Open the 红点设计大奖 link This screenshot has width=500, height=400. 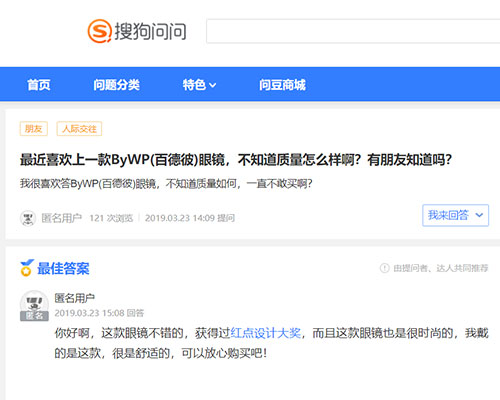[x=266, y=333]
